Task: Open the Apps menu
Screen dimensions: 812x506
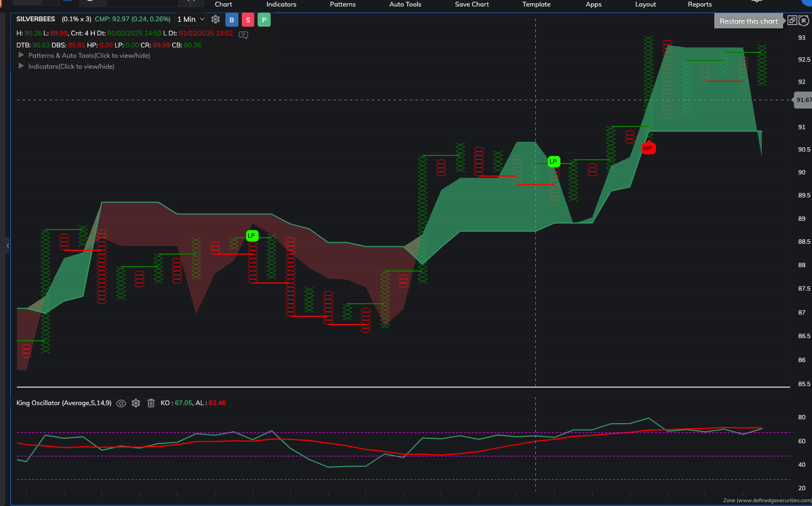Action: pos(594,4)
